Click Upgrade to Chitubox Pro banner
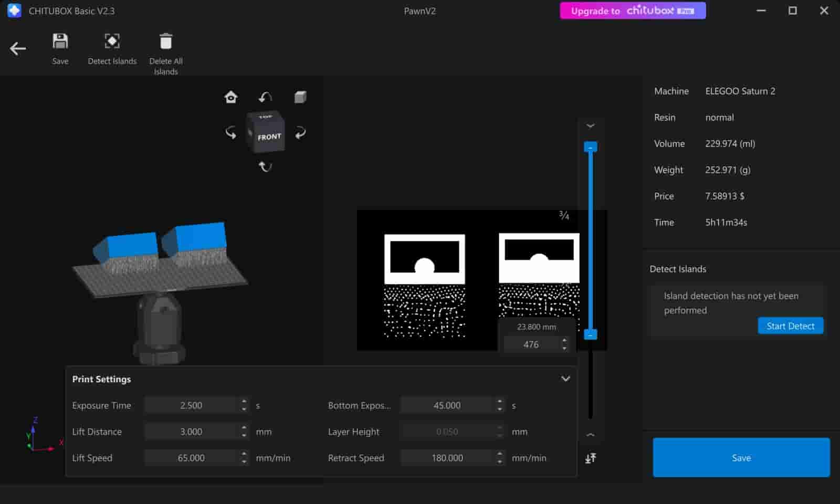 click(x=633, y=10)
